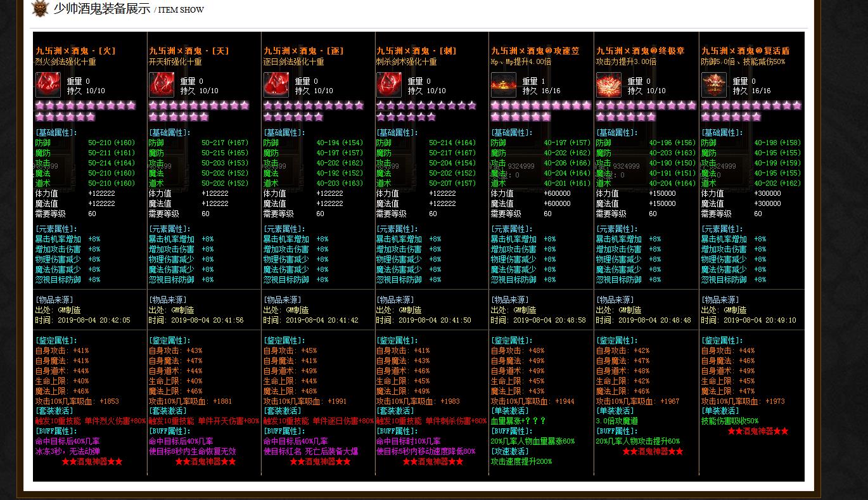Click the red gem icon of the [火] item
The height and width of the screenshot is (500, 868).
point(48,86)
